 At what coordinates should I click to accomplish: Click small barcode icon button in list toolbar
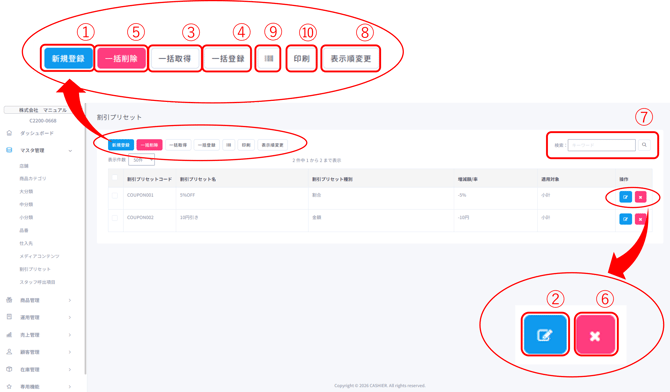229,145
